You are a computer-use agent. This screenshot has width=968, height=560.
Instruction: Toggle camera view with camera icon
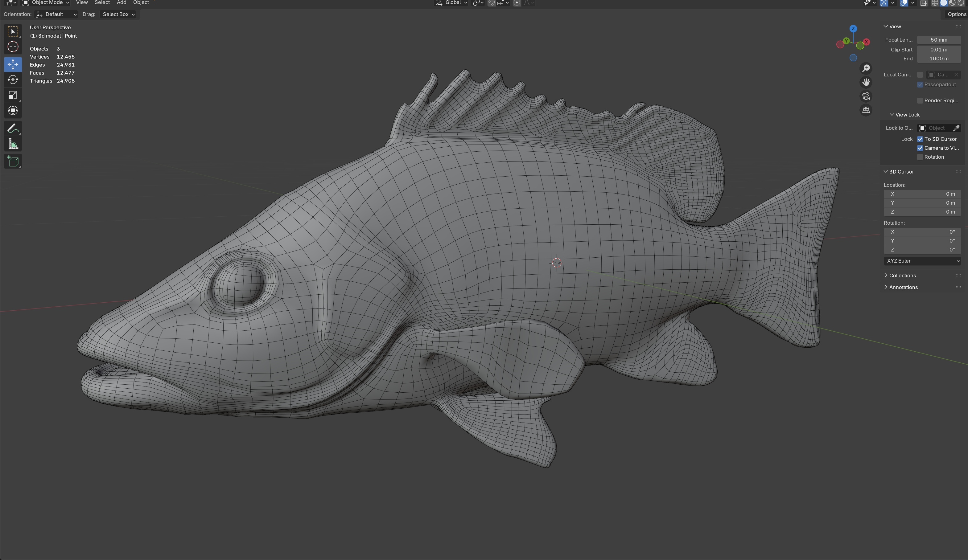point(866,96)
